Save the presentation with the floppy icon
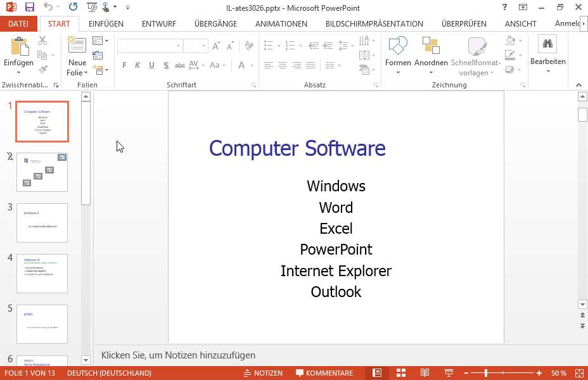Viewport: 588px width, 380px height. pos(30,7)
